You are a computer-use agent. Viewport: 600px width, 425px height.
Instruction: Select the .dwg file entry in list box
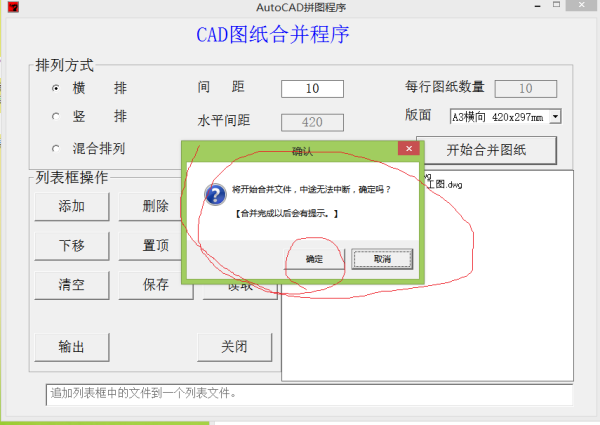point(444,185)
